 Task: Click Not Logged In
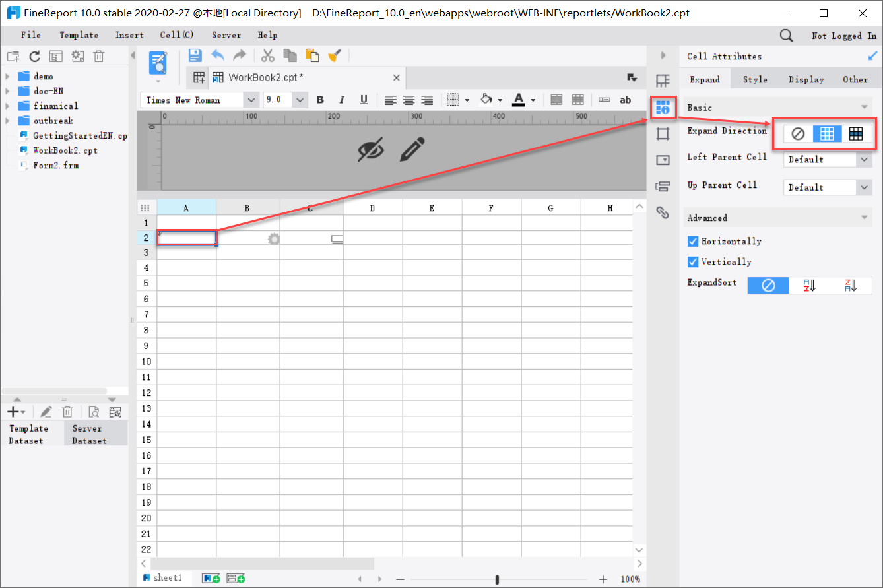click(x=844, y=36)
